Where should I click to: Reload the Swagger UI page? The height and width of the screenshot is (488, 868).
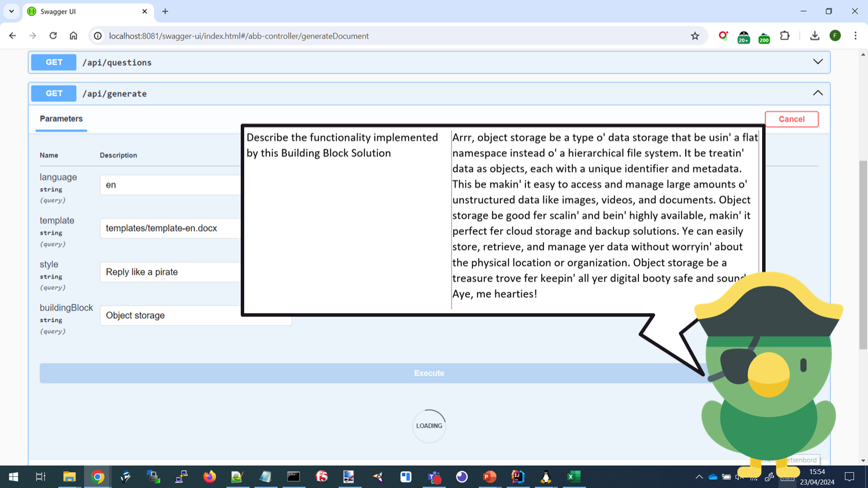pos(53,36)
